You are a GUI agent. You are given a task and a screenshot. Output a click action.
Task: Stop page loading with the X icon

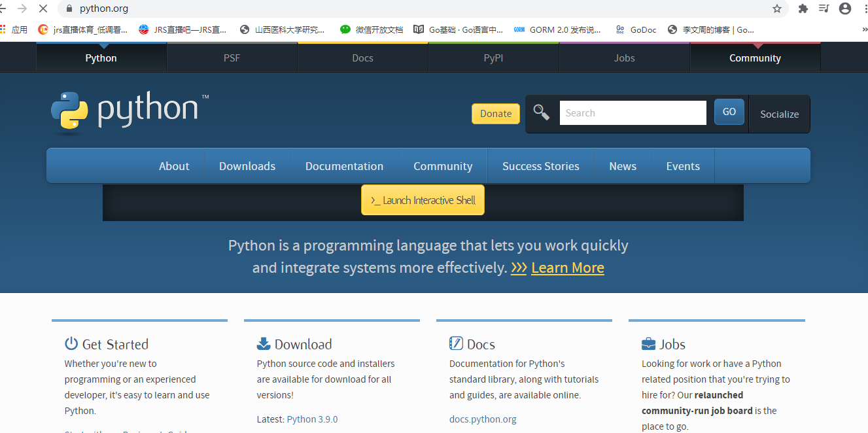pos(43,9)
